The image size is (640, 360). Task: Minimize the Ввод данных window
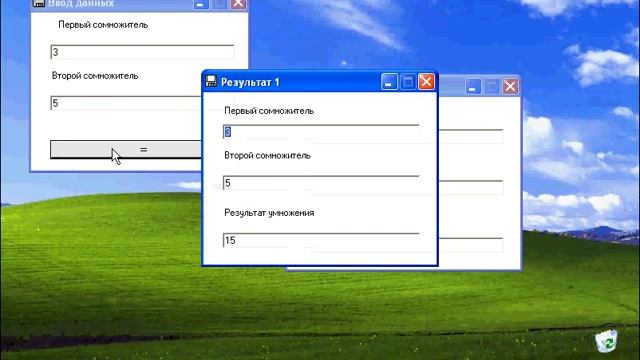tap(200, 4)
